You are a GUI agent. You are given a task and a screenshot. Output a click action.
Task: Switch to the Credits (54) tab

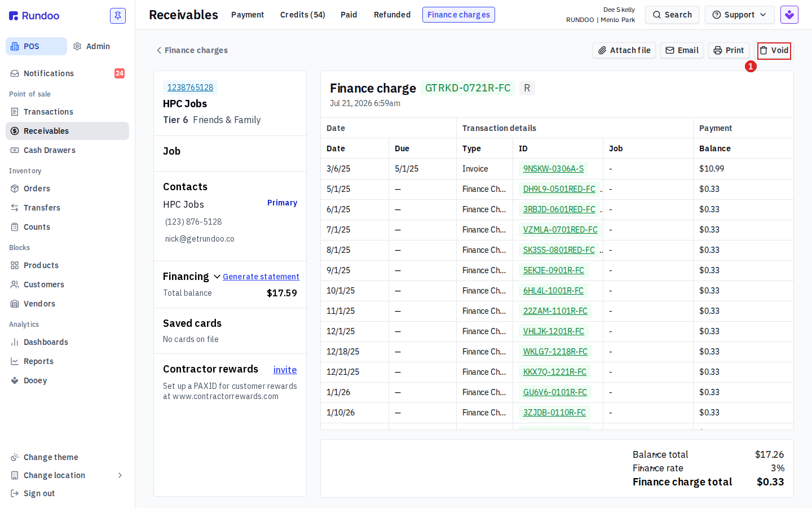[x=303, y=15]
